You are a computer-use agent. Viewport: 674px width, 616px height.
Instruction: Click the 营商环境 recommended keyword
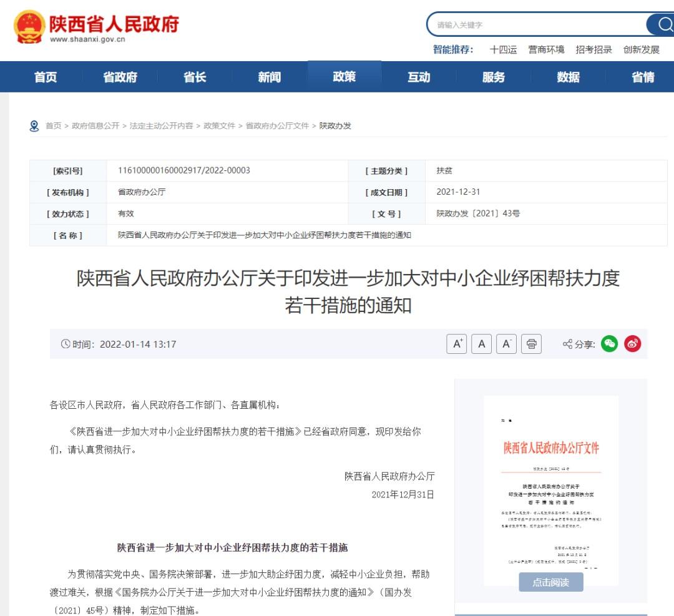[x=546, y=49]
